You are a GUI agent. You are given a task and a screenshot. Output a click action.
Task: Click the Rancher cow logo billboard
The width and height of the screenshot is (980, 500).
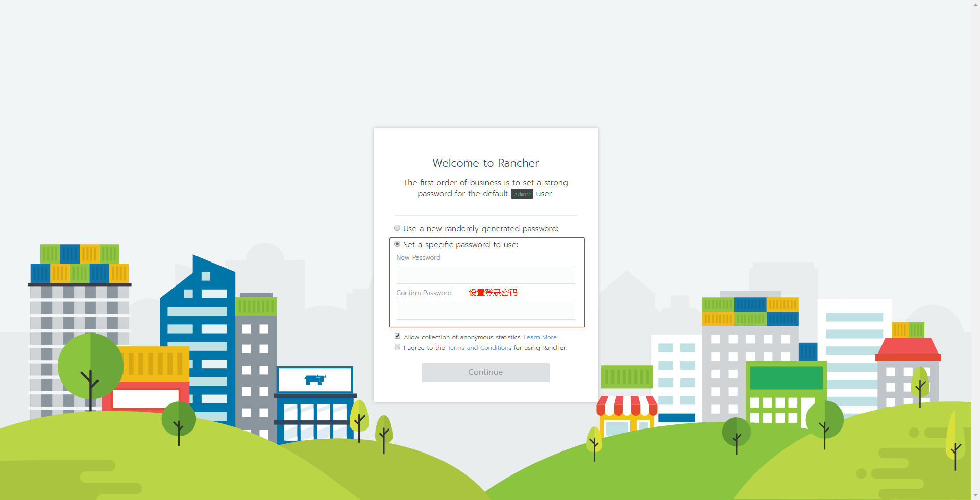pyautogui.click(x=314, y=380)
